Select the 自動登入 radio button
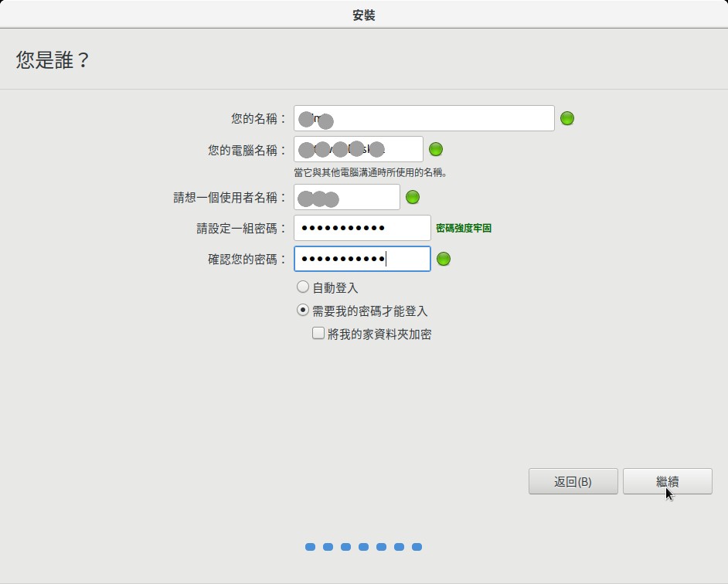 click(x=303, y=287)
